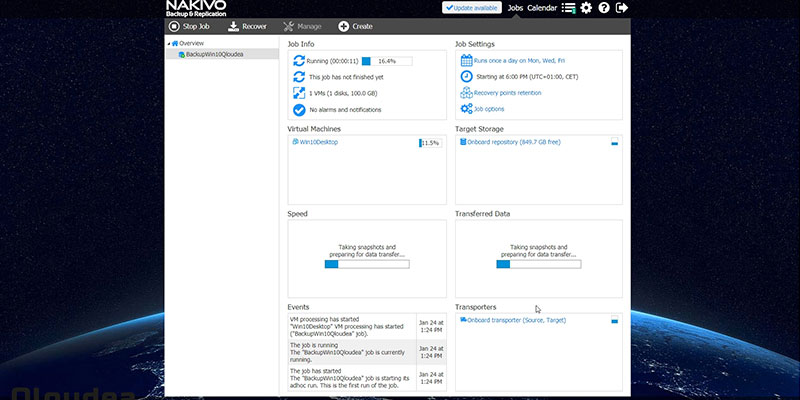Click the VMs disks size icon

299,93
